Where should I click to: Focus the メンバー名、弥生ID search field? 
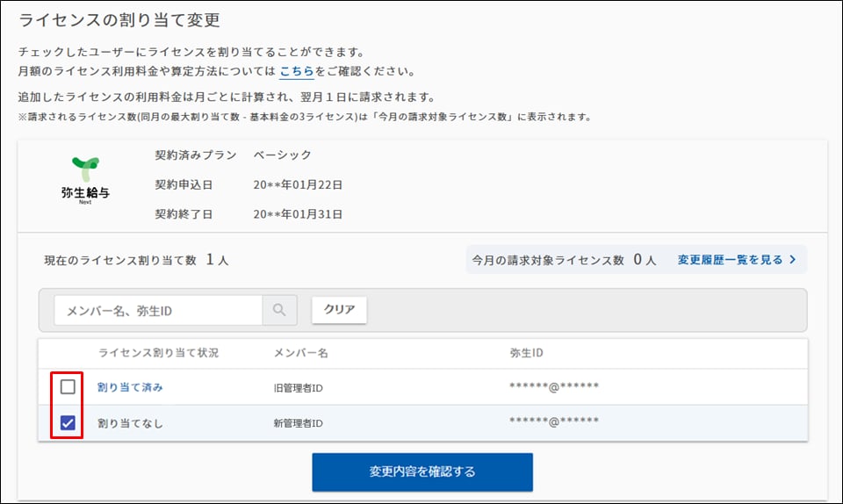[158, 310]
